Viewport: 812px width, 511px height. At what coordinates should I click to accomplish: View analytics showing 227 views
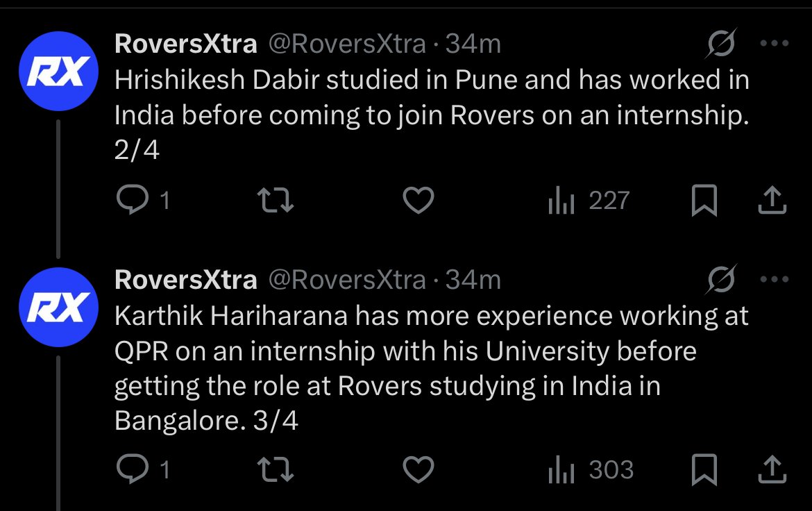tap(588, 201)
